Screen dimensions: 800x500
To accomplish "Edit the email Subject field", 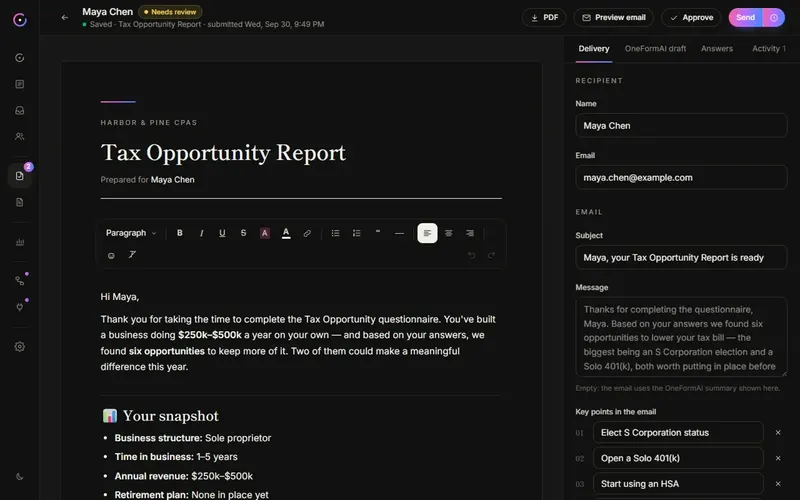I will coord(681,258).
